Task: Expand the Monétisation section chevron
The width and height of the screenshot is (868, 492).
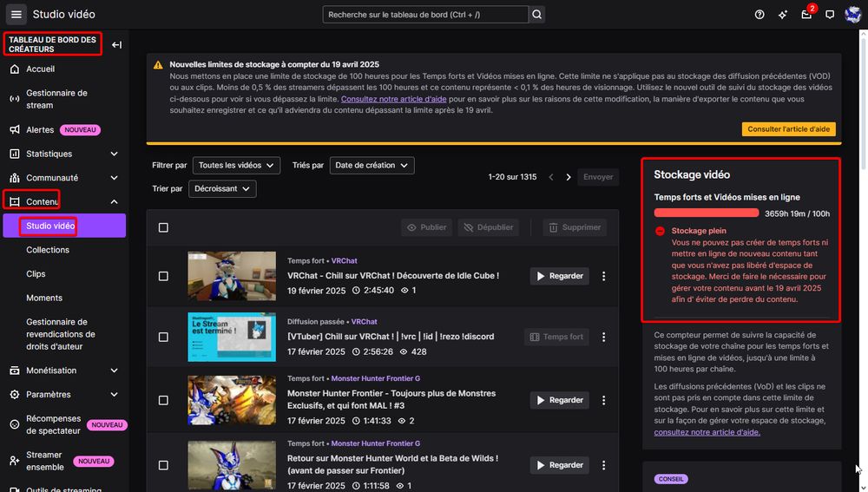Action: (114, 371)
